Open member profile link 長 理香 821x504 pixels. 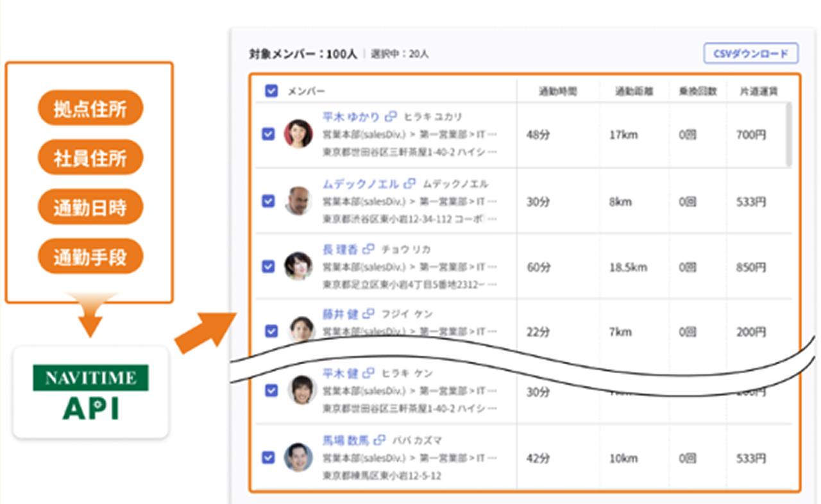(x=340, y=249)
